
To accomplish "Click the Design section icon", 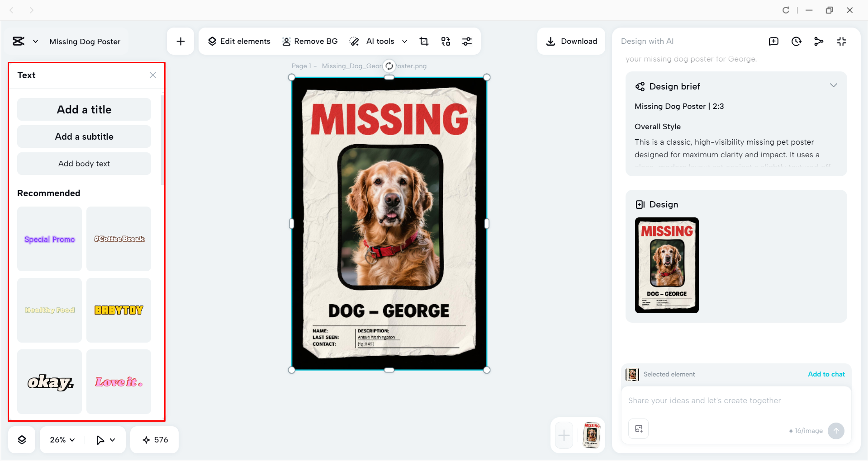I will (640, 205).
